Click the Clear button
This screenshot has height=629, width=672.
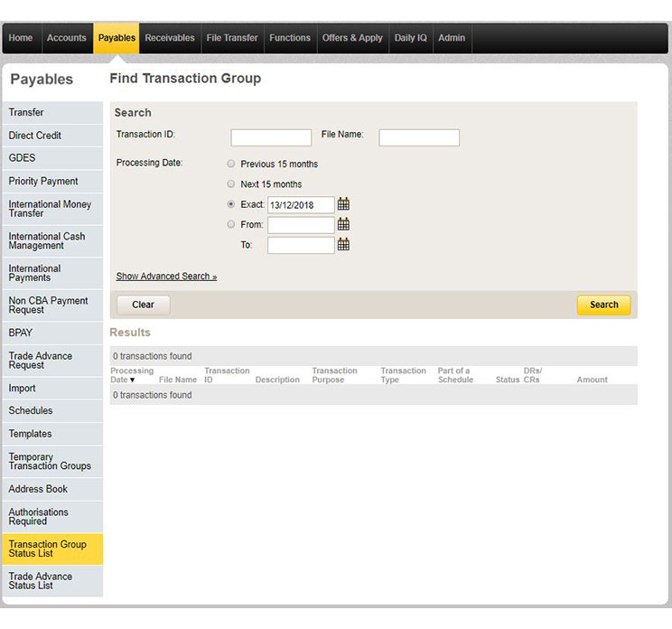tap(143, 305)
